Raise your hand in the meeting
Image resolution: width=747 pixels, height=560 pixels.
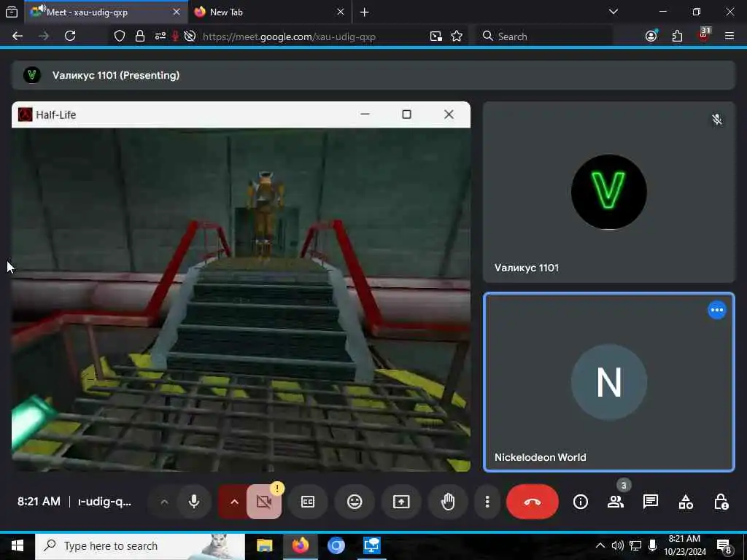point(448,502)
